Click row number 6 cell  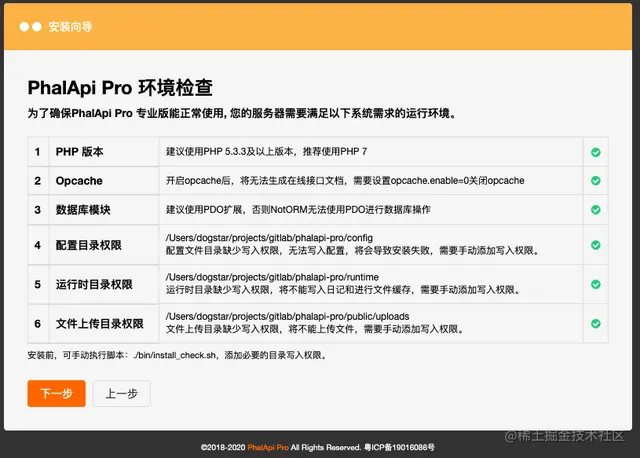(38, 324)
